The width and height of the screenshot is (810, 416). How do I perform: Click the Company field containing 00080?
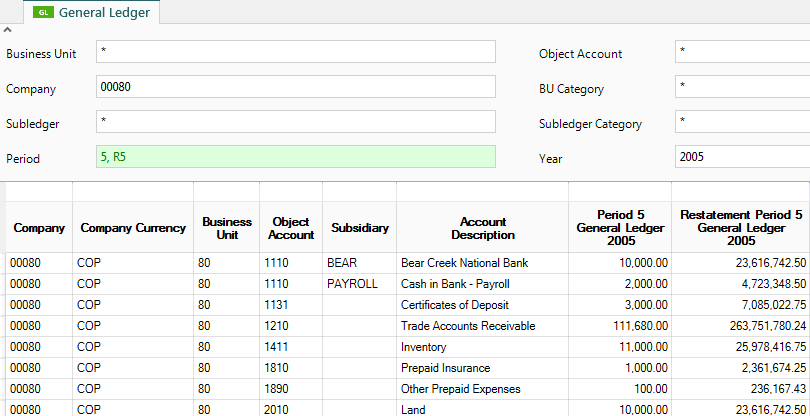[x=296, y=88]
